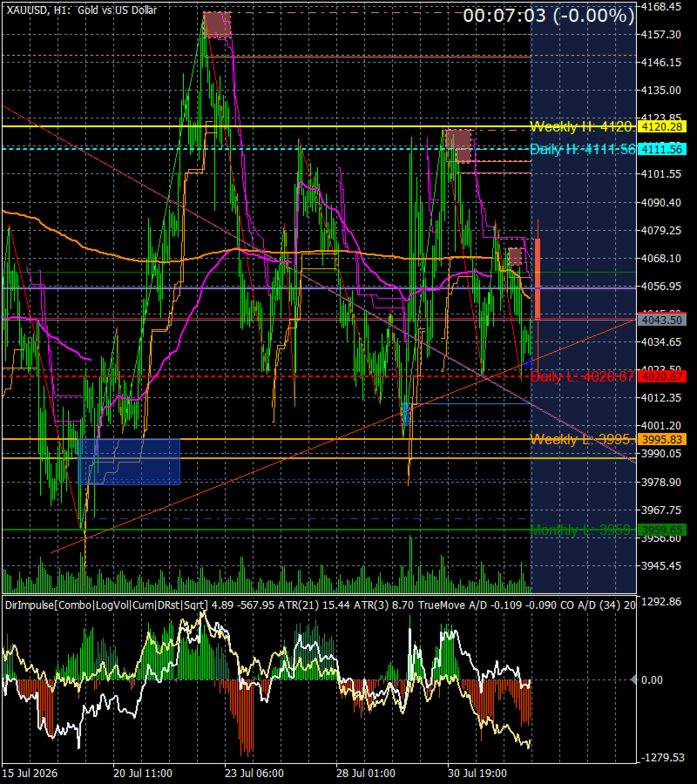
Task: Click the XAUUSD, H1 chart title
Action: [x=82, y=10]
